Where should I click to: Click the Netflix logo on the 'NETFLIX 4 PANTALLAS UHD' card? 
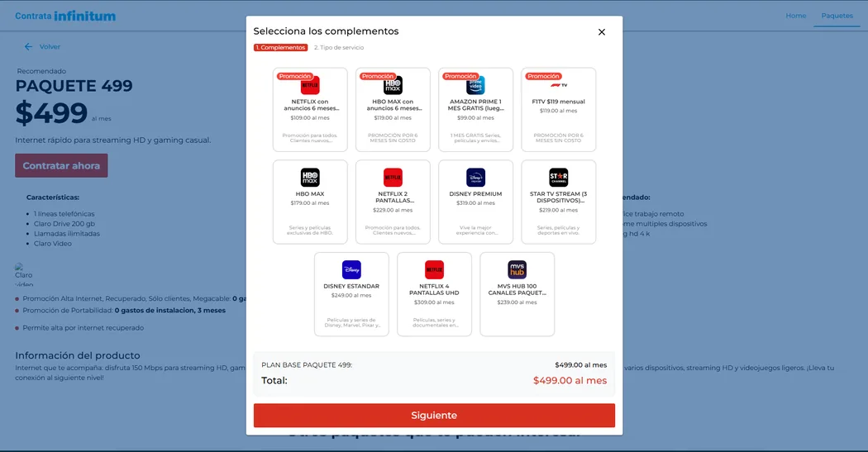435,270
